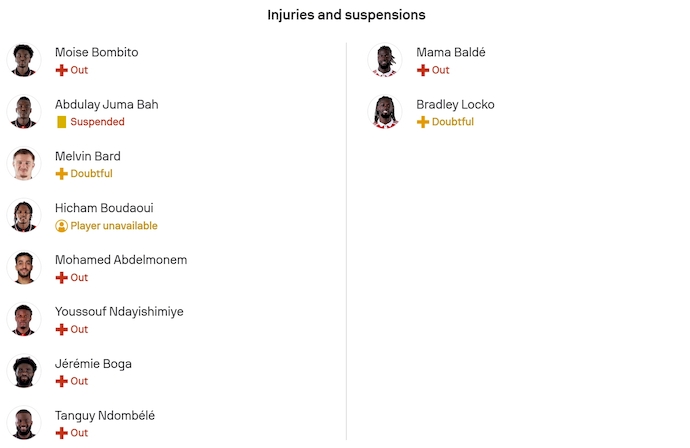
Task: Open the Jérémie Boga player link
Action: pos(93,364)
